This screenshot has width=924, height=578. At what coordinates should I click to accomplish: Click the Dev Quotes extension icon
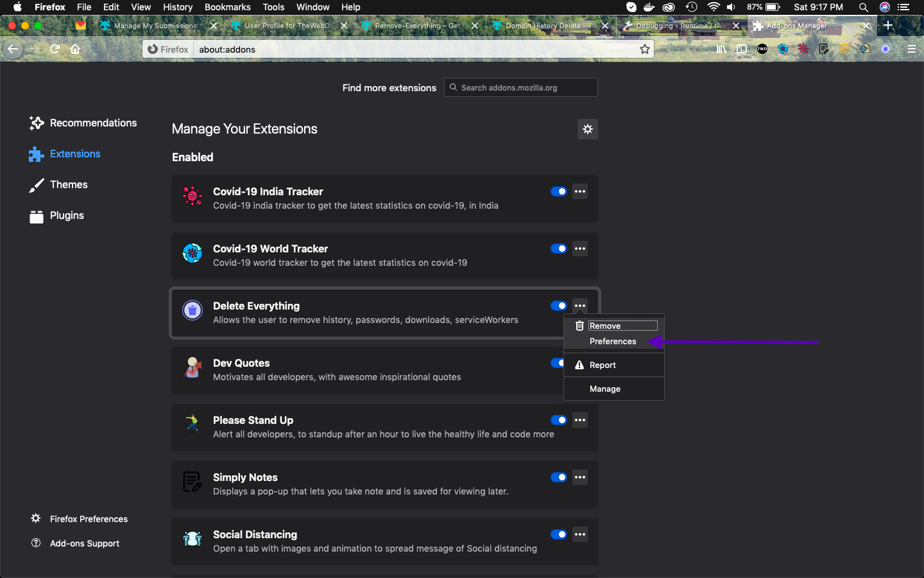pos(193,367)
